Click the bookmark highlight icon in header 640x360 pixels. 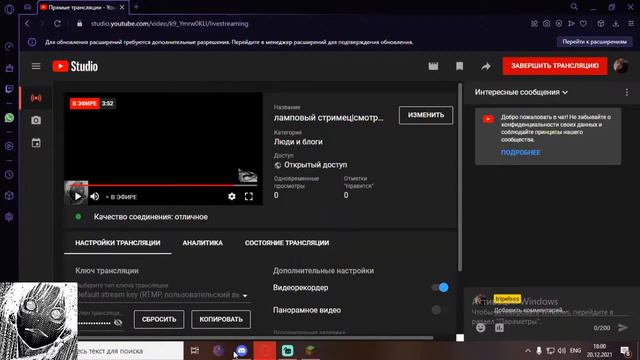pyautogui.click(x=460, y=66)
